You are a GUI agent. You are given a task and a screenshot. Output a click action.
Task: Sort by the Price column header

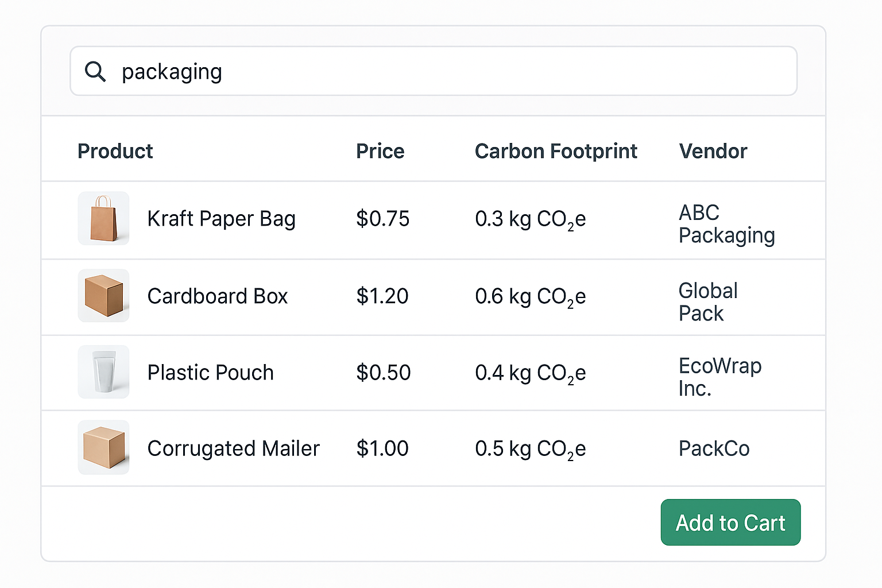click(x=380, y=151)
